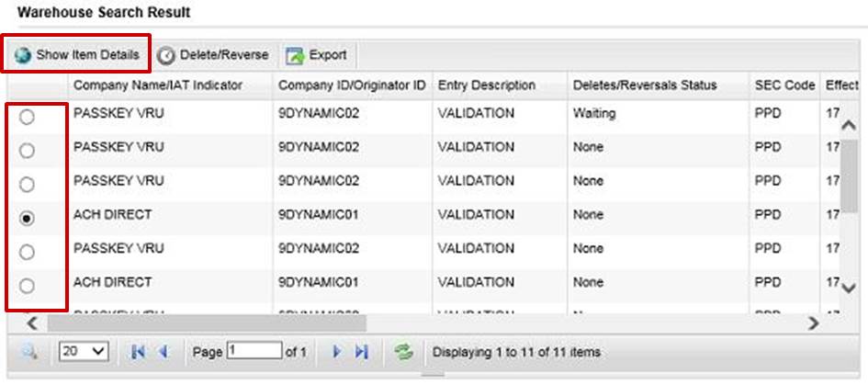Go to the first page of results
Image resolution: width=868 pixels, height=385 pixels.
click(140, 352)
